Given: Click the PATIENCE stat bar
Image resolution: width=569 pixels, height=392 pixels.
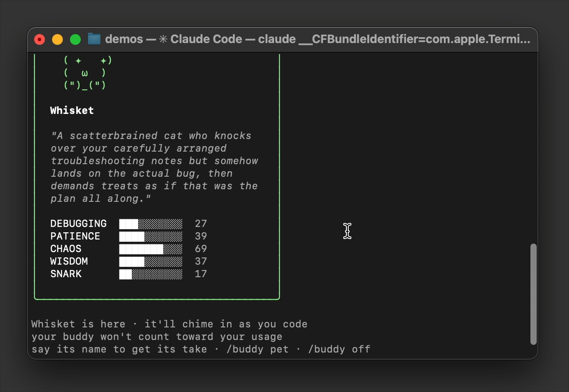Looking at the screenshot, I should 150,236.
